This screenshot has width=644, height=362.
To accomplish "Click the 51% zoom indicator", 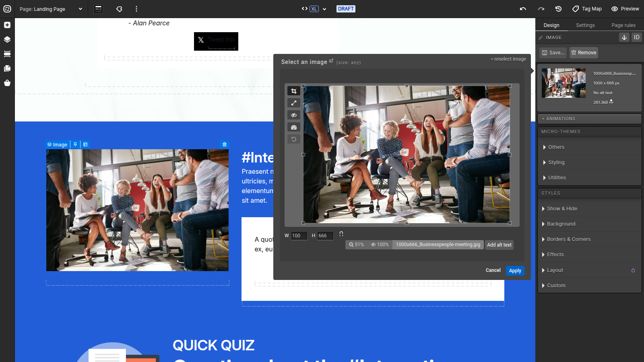I will pyautogui.click(x=356, y=245).
